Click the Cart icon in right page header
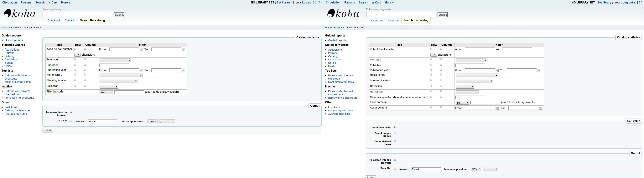 [373, 3]
